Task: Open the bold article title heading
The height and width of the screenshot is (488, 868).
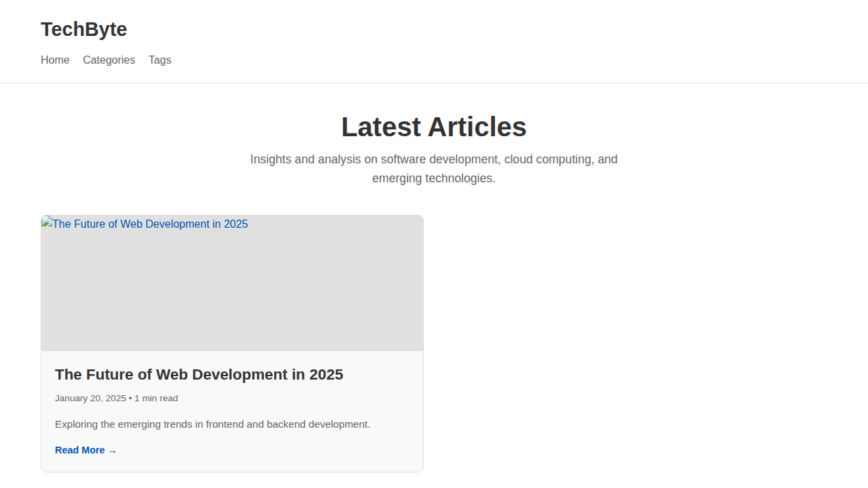Action: tap(199, 374)
